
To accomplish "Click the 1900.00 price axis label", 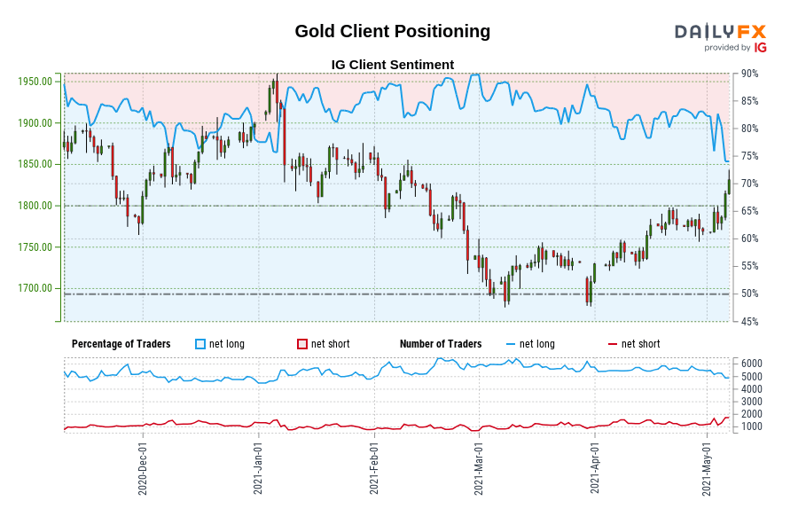I will 35,123.
